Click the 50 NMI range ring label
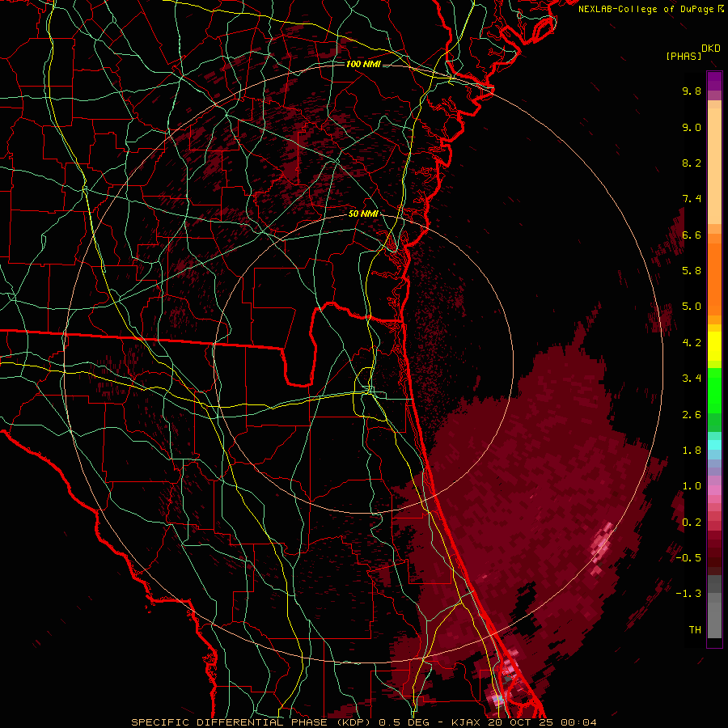Image resolution: width=728 pixels, height=728 pixels. click(363, 214)
